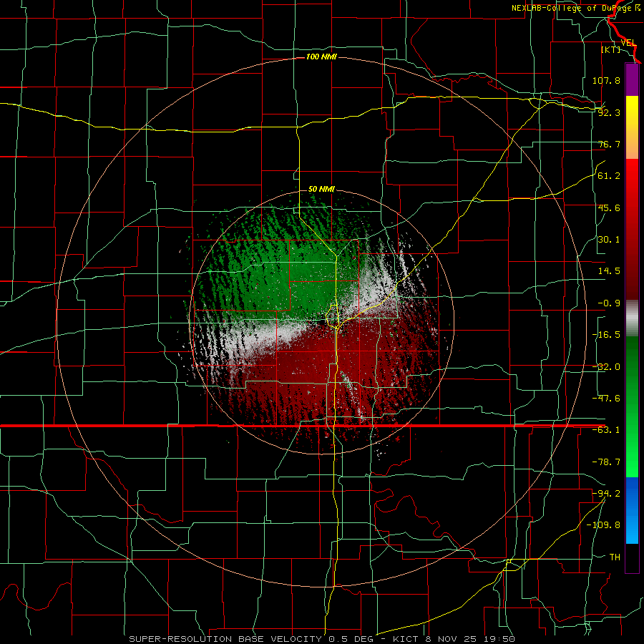This screenshot has height=644, width=644.
Task: Click the VEL legend title
Action: 629,43
